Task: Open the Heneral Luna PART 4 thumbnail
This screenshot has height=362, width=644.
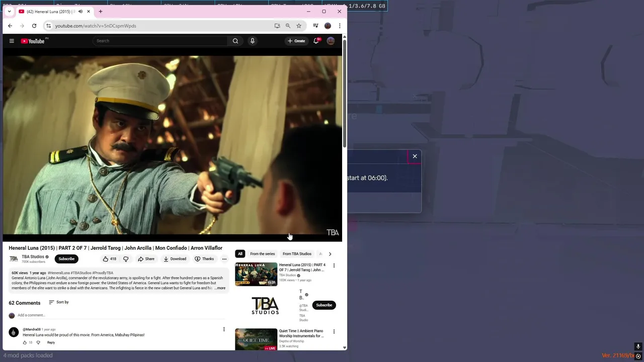Action: 256,274
